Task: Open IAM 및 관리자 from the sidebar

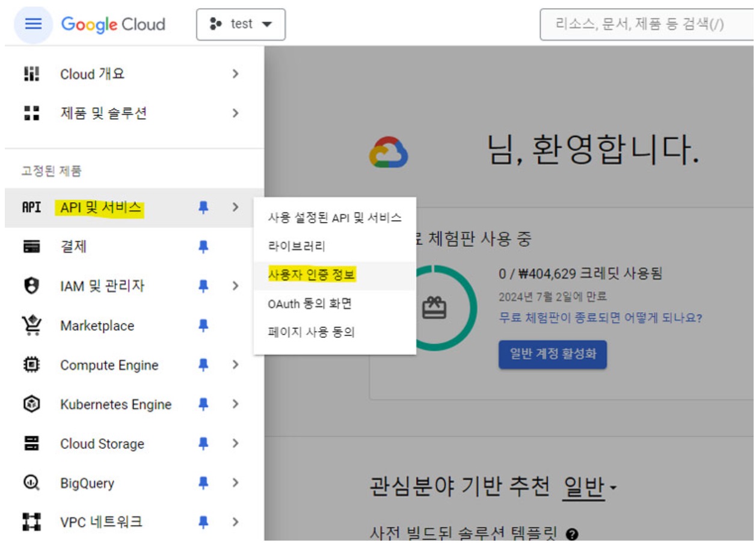Action: tap(134, 286)
